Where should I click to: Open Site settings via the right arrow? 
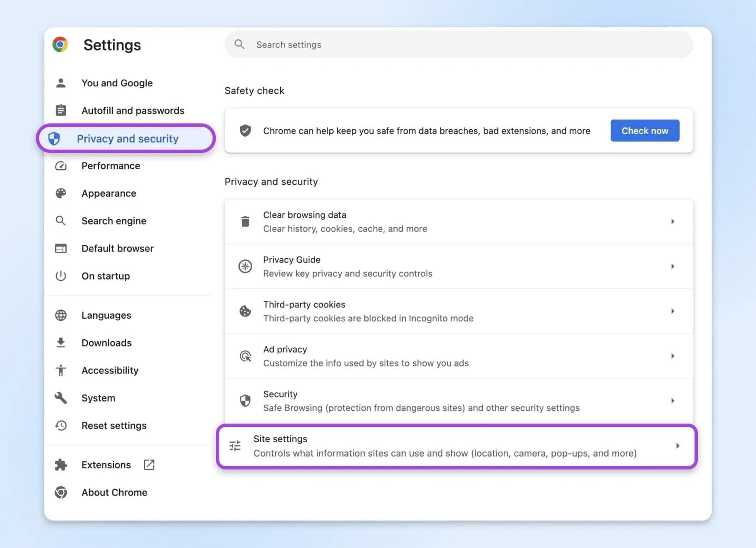(x=677, y=446)
